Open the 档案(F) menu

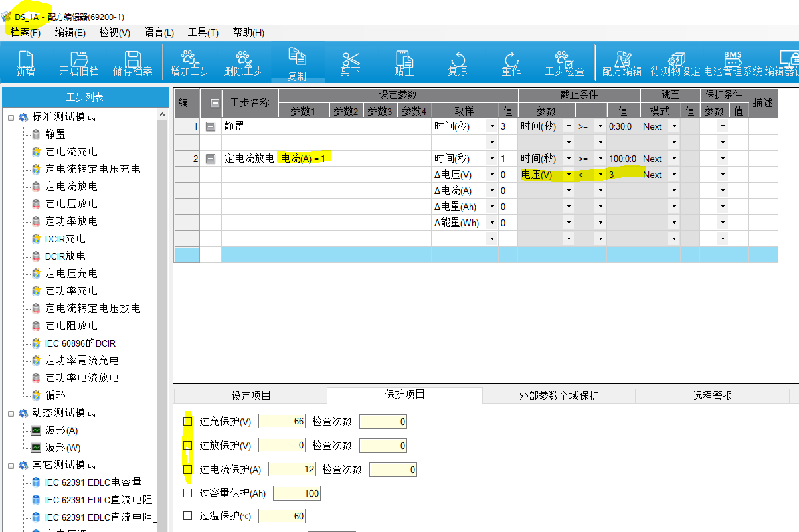pos(25,33)
